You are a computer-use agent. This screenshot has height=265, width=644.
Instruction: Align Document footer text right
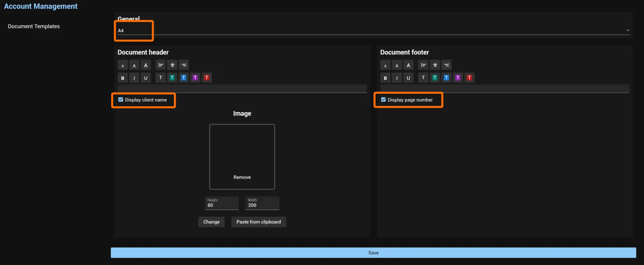tap(446, 65)
